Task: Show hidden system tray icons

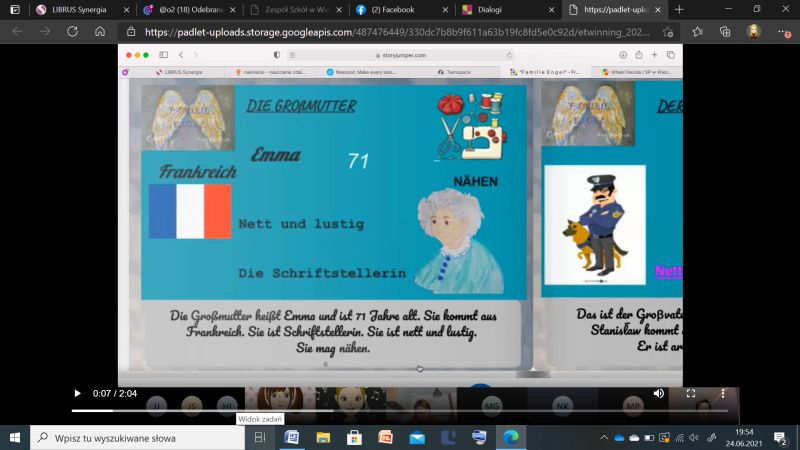Action: pyautogui.click(x=603, y=438)
